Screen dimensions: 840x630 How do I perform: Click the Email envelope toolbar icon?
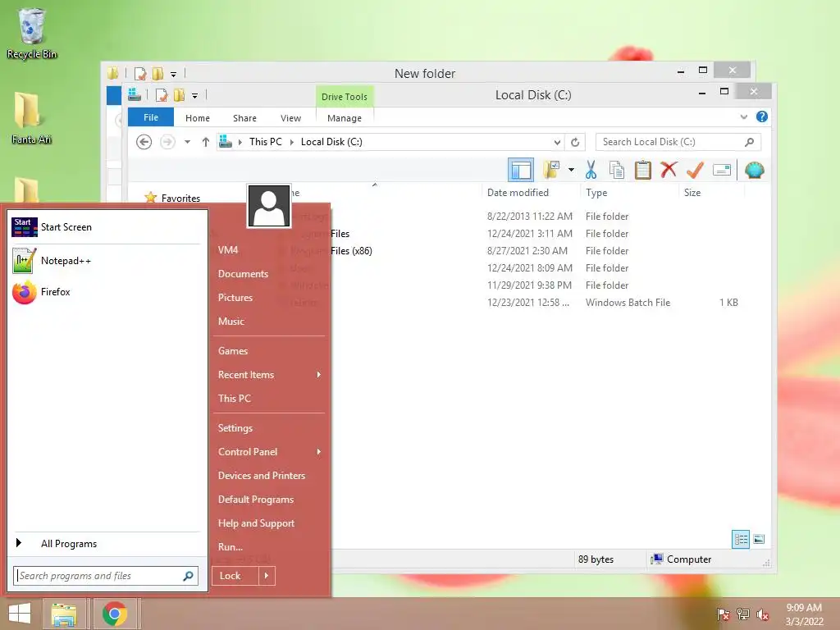click(x=722, y=171)
